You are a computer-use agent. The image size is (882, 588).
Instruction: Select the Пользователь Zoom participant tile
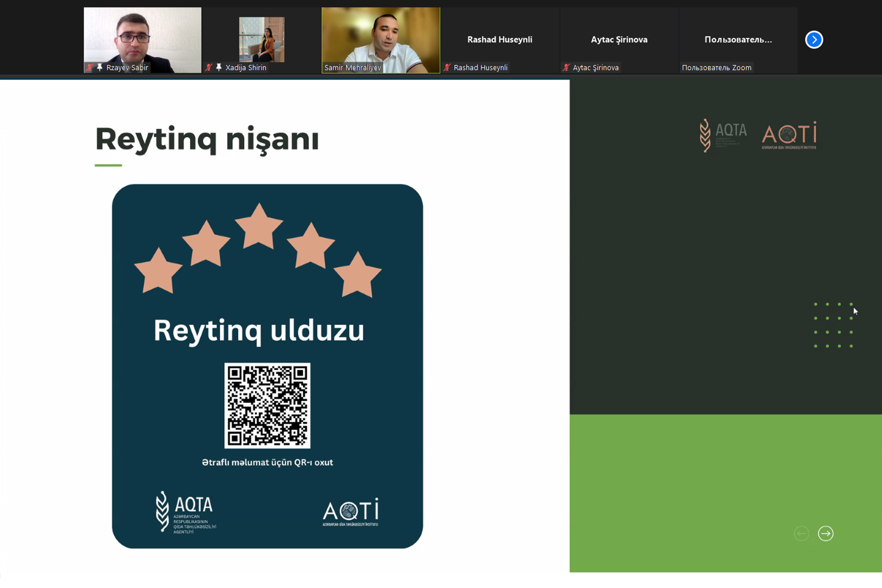(738, 39)
